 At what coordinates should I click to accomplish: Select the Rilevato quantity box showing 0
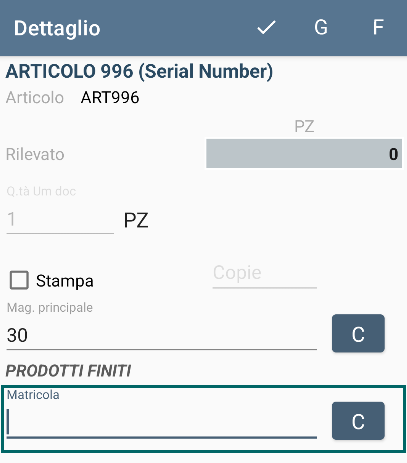click(x=304, y=154)
